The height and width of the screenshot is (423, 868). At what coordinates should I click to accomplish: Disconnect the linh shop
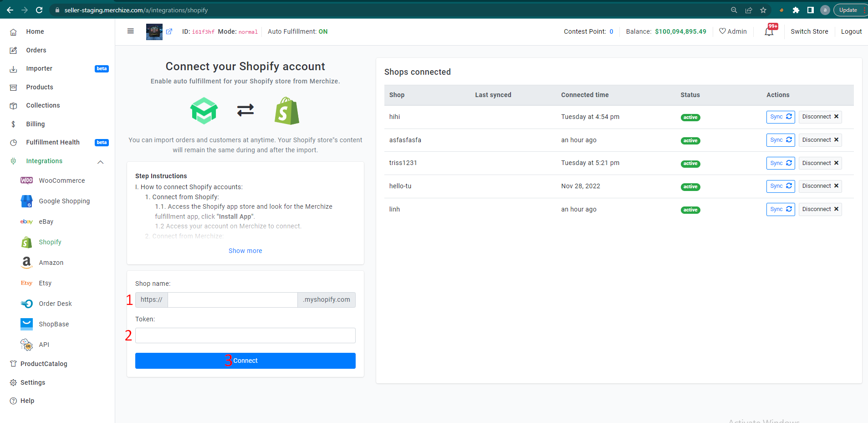tap(820, 209)
